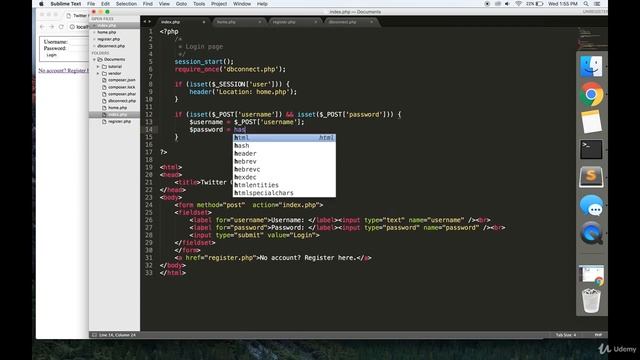The width and height of the screenshot is (640, 360).
Task: Open Spotlight search in menu bar
Action: pos(586,4)
